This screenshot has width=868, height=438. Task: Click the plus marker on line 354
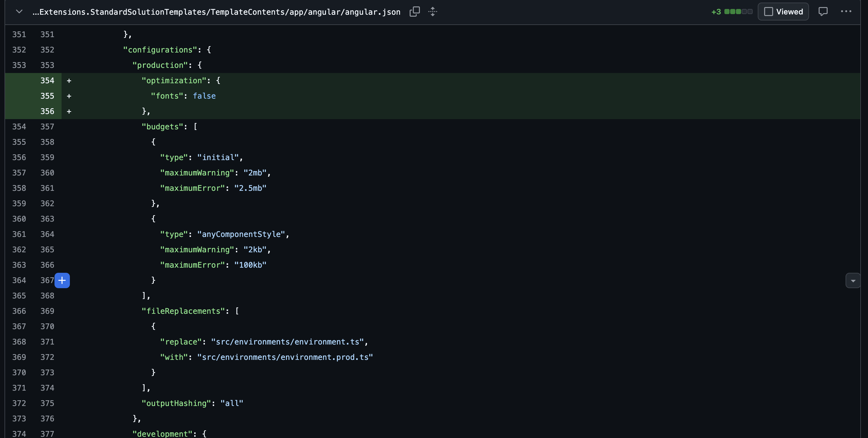(x=69, y=80)
